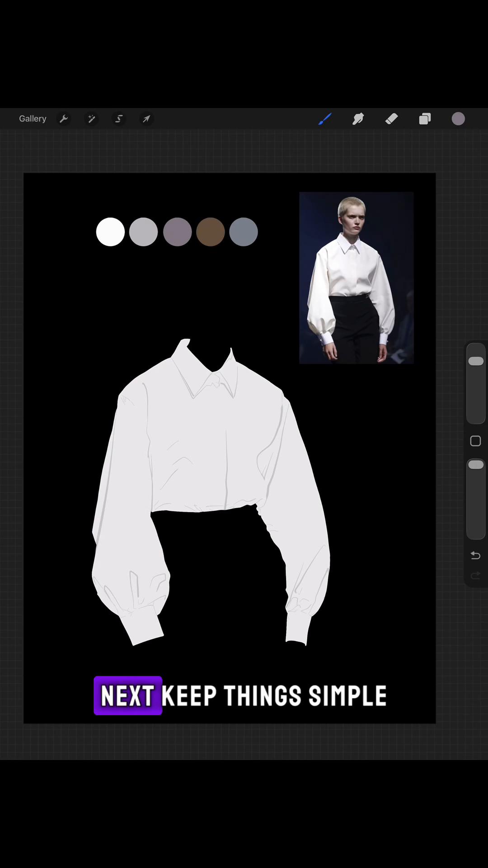This screenshot has width=488, height=868.
Task: Tap the square Modify button in sidebar
Action: 475,441
